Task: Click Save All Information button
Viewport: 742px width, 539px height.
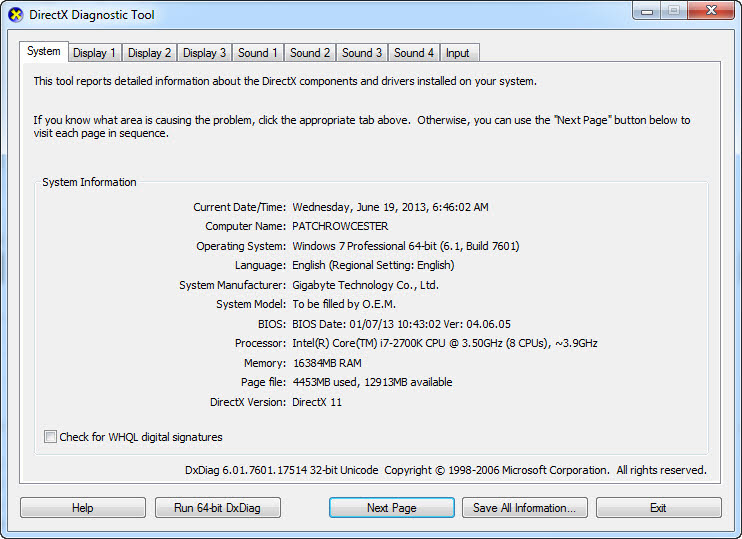Action: tap(525, 508)
